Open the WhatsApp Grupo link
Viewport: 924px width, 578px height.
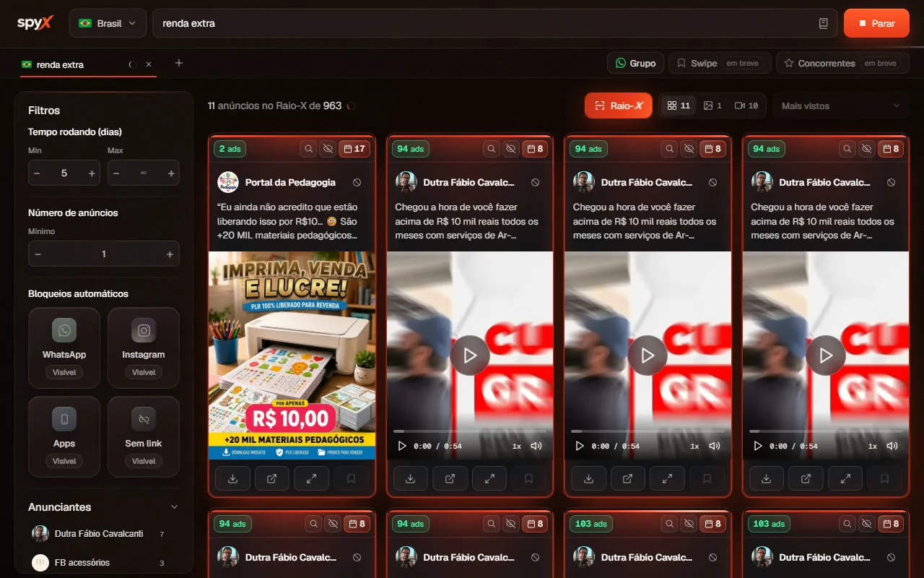[635, 63]
